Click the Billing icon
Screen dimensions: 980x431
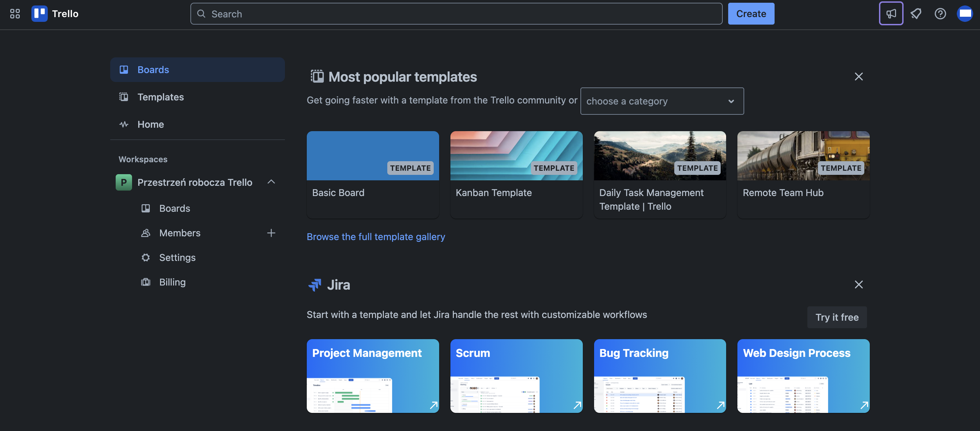tap(145, 282)
